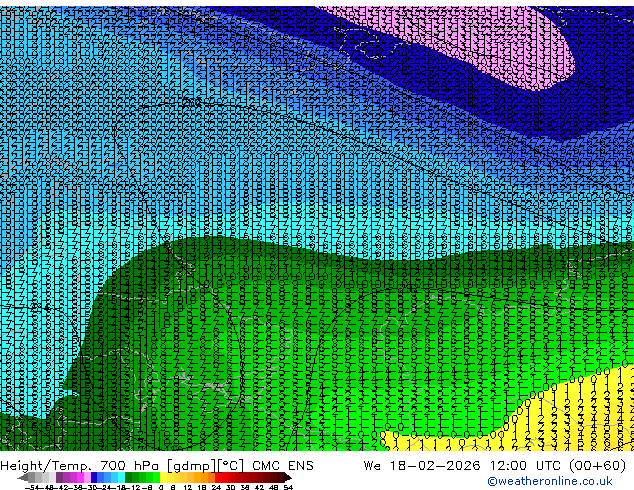Click the '12:00 UTC (00+60)' time label
The image size is (634, 490).
tap(558, 466)
